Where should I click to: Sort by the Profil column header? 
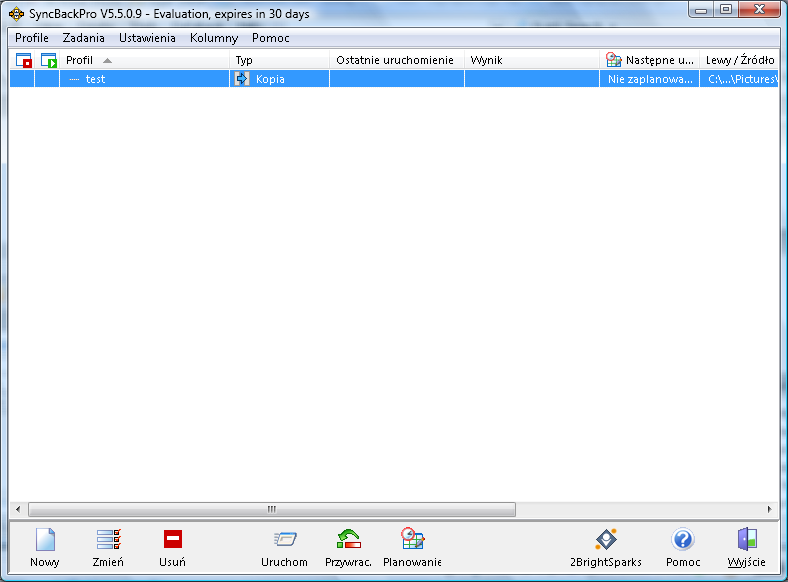click(145, 60)
